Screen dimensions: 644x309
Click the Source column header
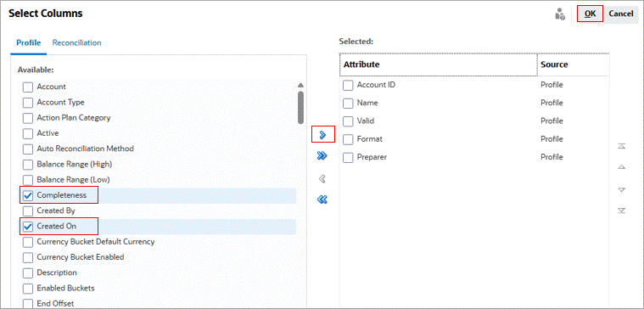pos(573,65)
